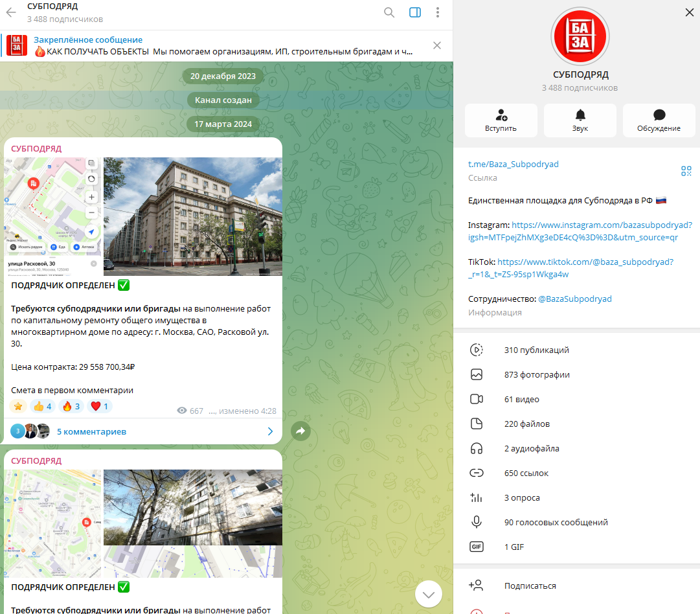Open search in channel magnifier icon
This screenshot has width=700, height=614.
389,12
